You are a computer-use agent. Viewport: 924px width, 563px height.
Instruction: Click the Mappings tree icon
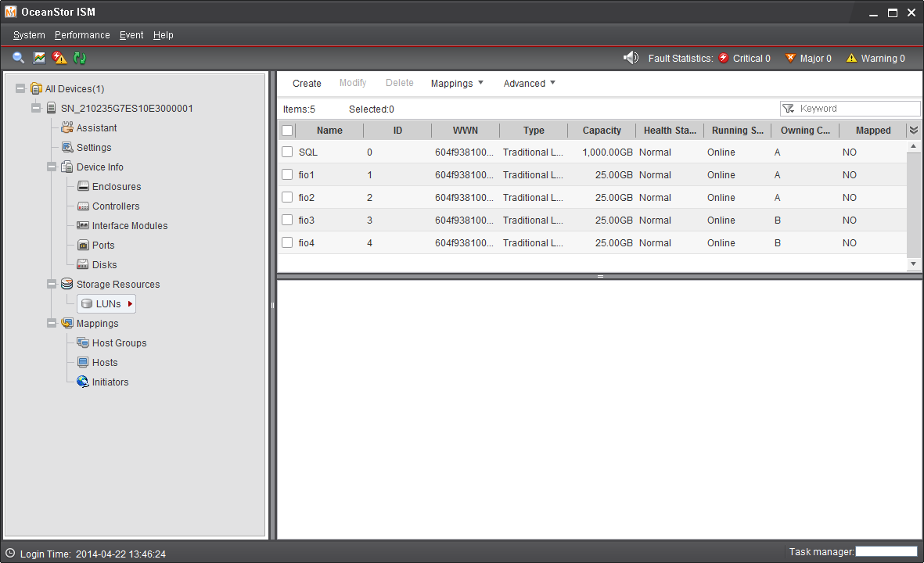click(x=67, y=323)
